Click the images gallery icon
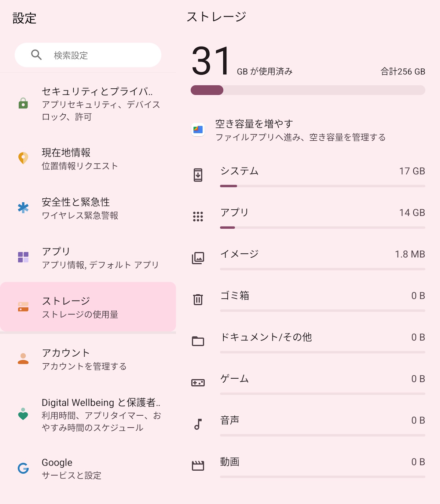 coord(198,258)
